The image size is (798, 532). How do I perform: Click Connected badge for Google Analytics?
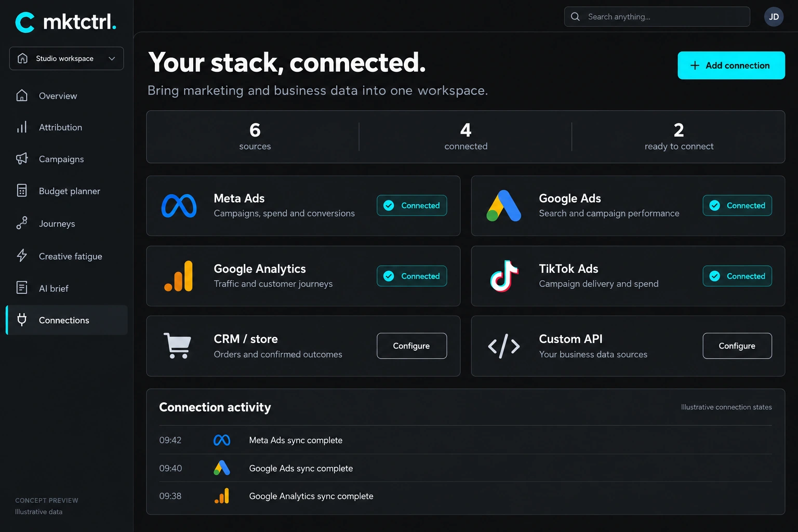click(412, 276)
